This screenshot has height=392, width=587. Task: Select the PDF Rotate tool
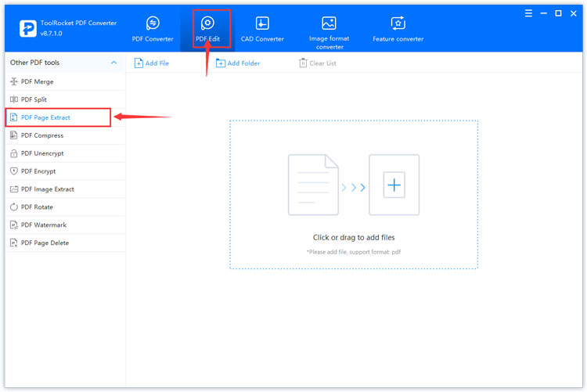[x=65, y=207]
